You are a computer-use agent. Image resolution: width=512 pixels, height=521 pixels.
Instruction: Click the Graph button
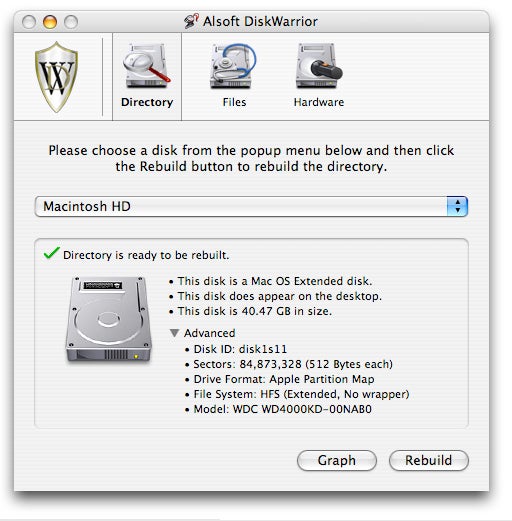point(337,460)
